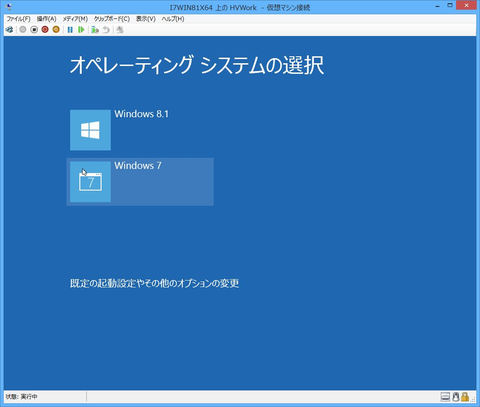Minimize the virtual machine connection window
This screenshot has height=407, width=480.
point(438,6)
